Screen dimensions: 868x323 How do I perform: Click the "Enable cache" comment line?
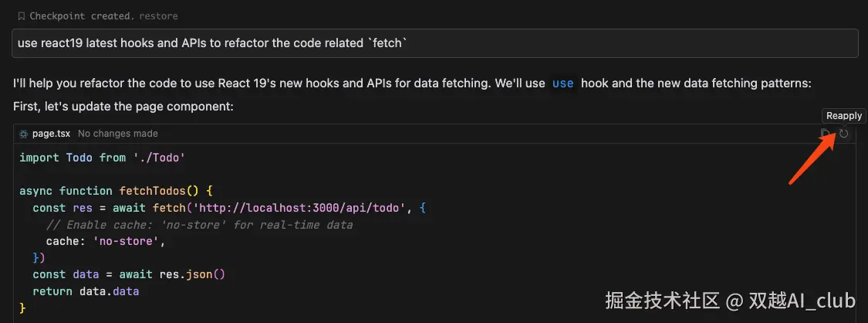(199, 225)
